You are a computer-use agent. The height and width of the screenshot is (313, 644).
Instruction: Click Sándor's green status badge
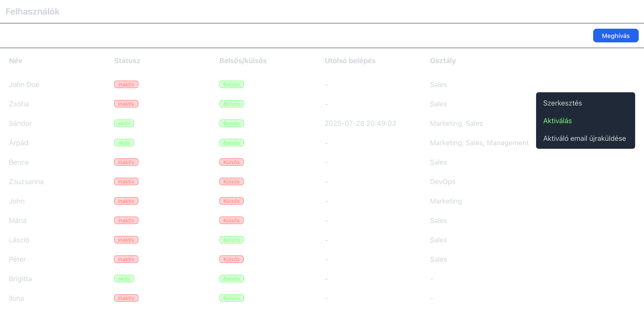124,123
